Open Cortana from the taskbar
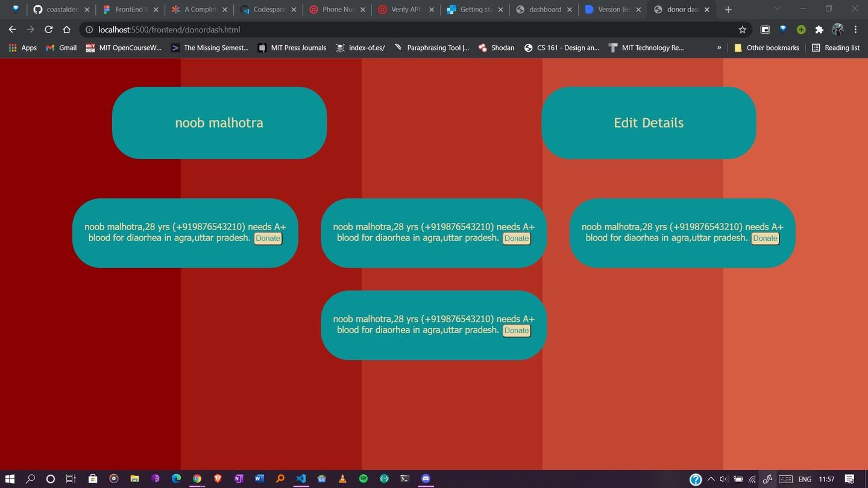 [x=51, y=479]
